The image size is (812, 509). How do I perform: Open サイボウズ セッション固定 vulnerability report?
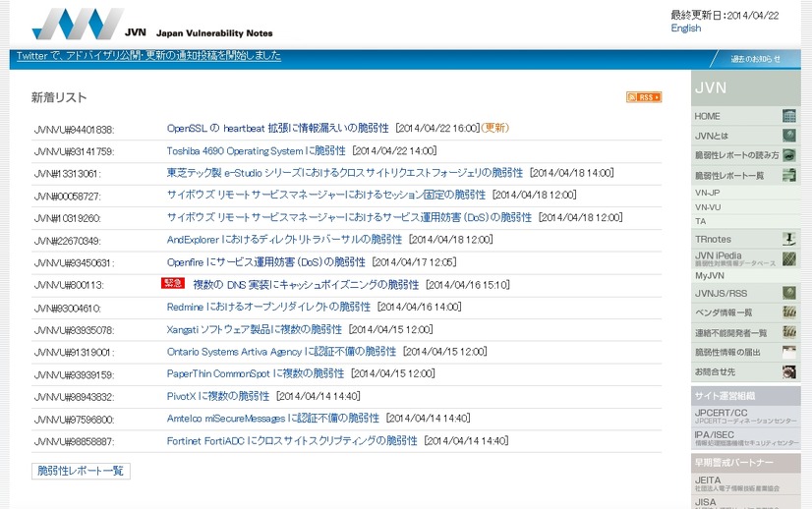point(326,195)
